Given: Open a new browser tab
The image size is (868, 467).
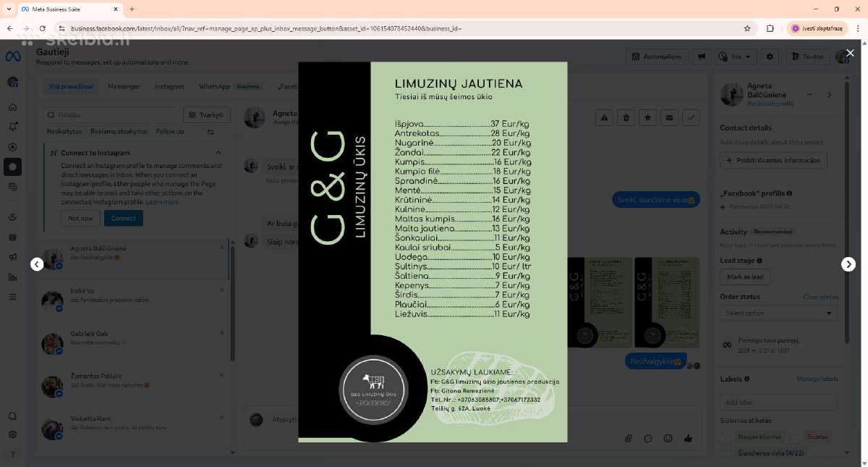Looking at the screenshot, I should tap(132, 9).
